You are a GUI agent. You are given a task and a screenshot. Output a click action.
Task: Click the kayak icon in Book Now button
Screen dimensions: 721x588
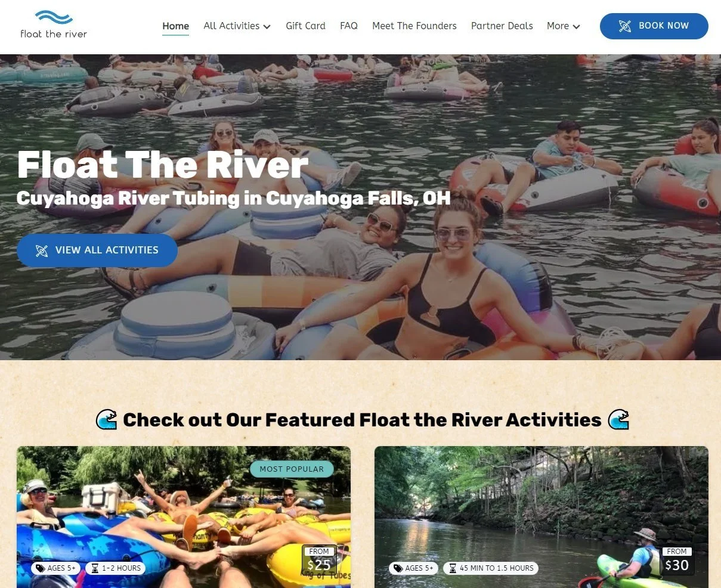(624, 26)
